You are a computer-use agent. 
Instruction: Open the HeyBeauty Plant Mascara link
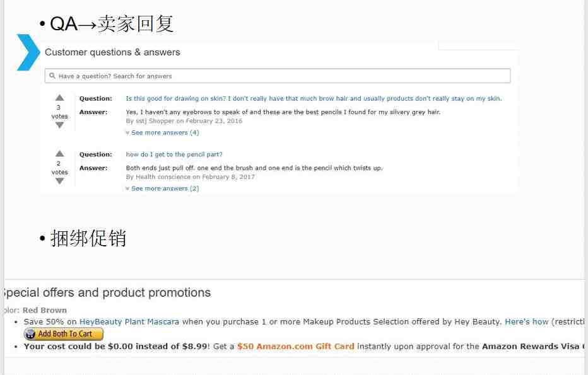[129, 322]
